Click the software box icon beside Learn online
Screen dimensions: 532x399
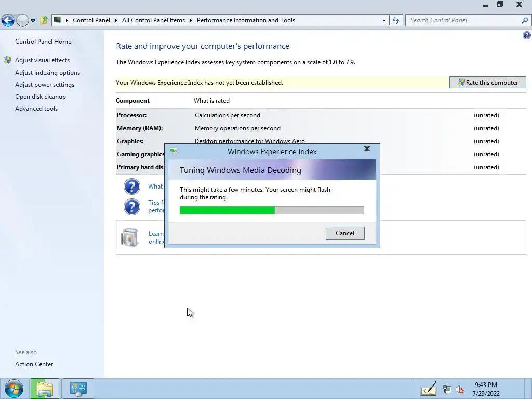[x=130, y=237]
